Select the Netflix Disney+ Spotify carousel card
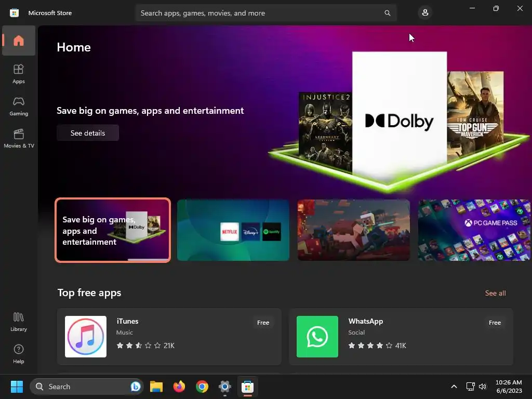This screenshot has width=532, height=399. (233, 230)
